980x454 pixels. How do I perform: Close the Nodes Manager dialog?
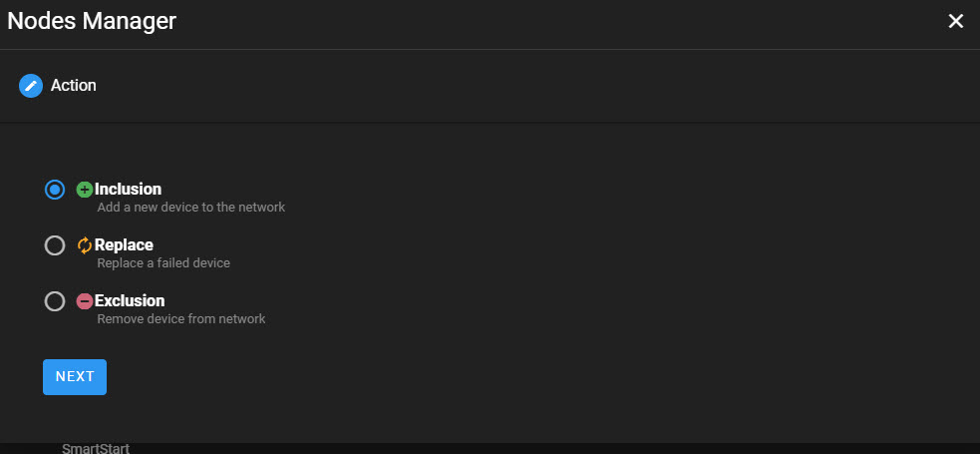(x=956, y=21)
